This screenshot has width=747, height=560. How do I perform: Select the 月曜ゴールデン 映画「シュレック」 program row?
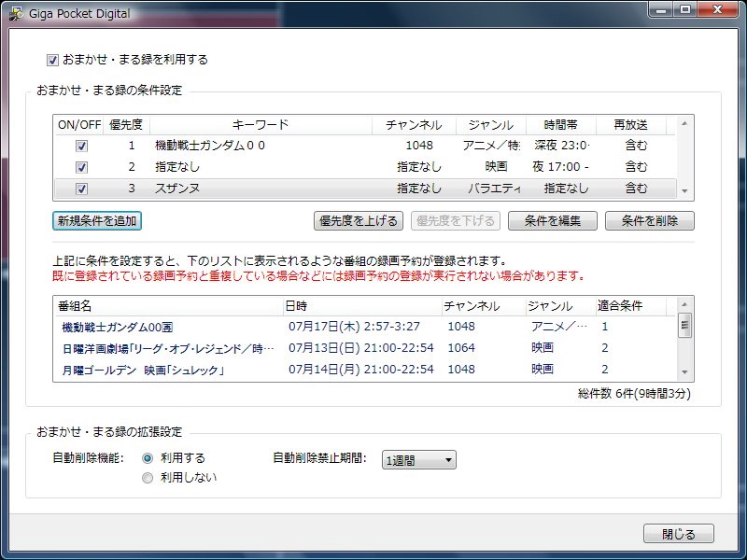[x=145, y=370]
